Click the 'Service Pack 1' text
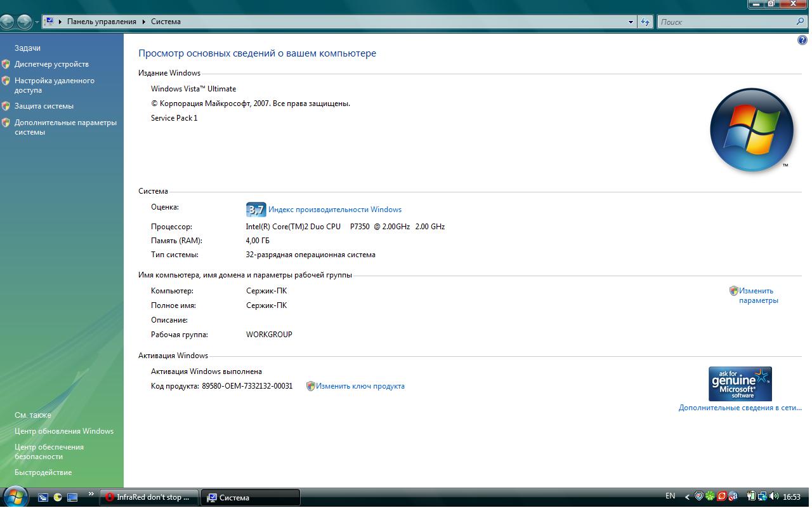The image size is (812, 508). click(174, 118)
